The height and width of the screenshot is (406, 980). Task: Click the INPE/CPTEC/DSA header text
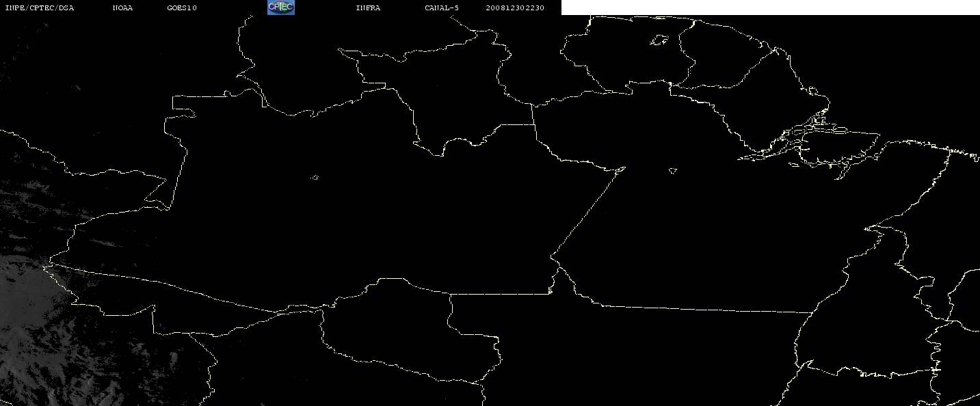click(39, 8)
